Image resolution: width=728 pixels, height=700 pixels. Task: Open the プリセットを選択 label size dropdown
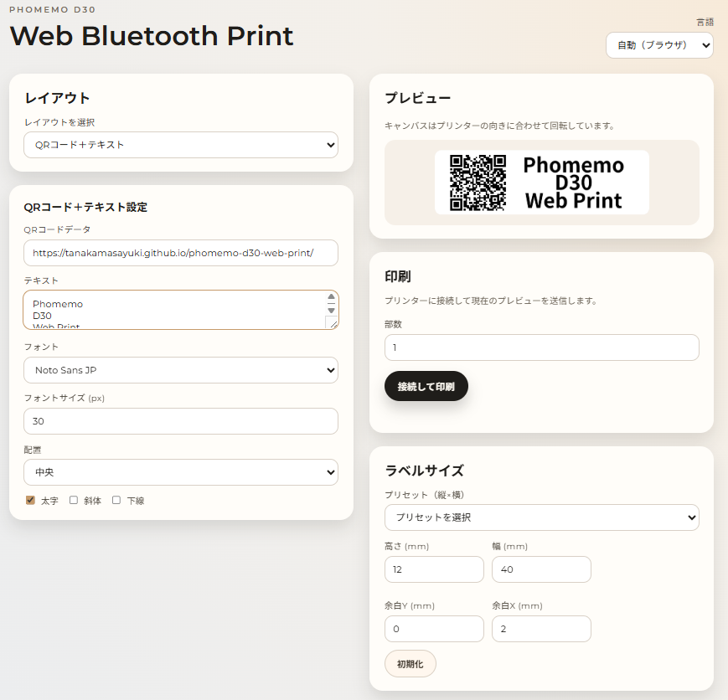coord(541,517)
